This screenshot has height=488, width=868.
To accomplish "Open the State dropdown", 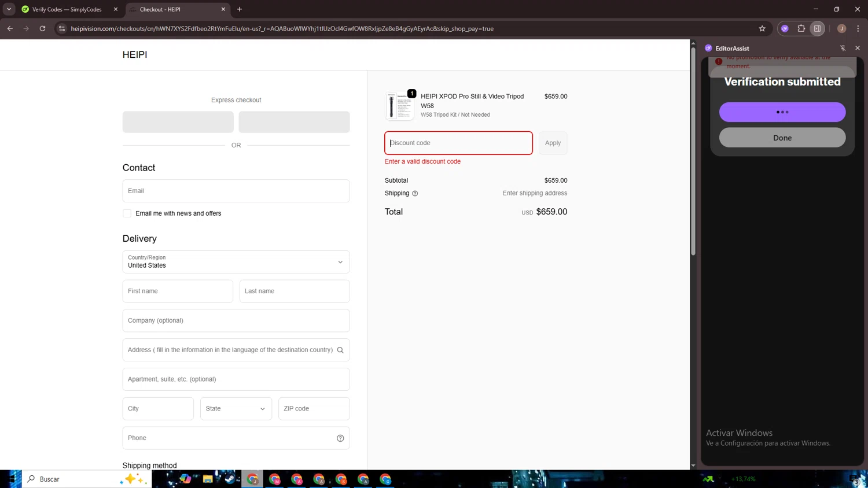I will click(236, 409).
